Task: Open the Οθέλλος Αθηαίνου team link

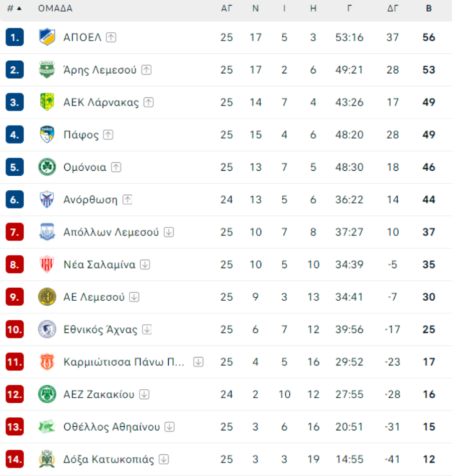Action: click(x=111, y=427)
